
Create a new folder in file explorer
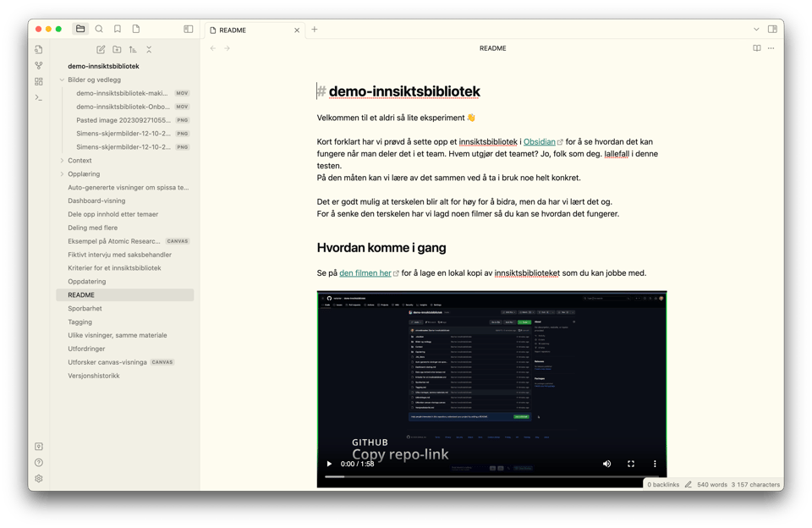[x=117, y=50]
